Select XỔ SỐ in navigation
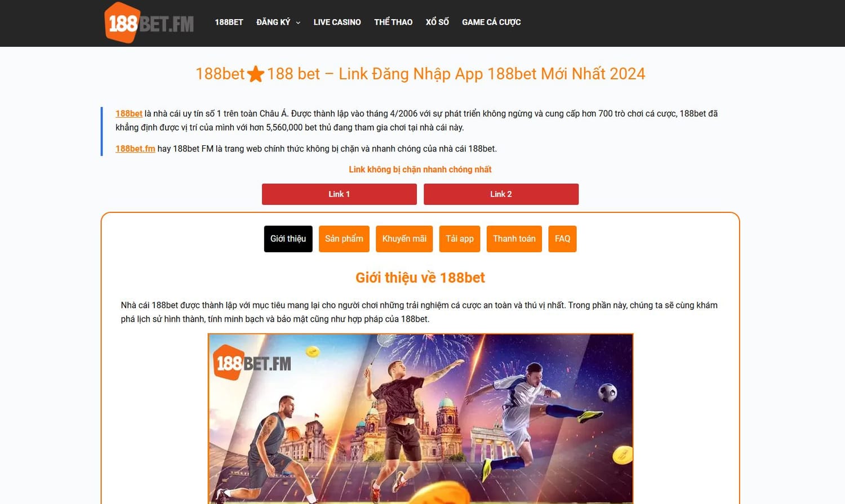 click(x=437, y=22)
